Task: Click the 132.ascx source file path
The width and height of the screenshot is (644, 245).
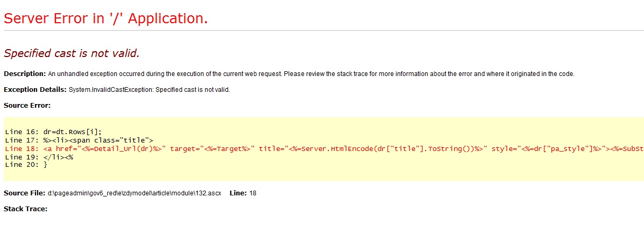Action: (x=134, y=193)
